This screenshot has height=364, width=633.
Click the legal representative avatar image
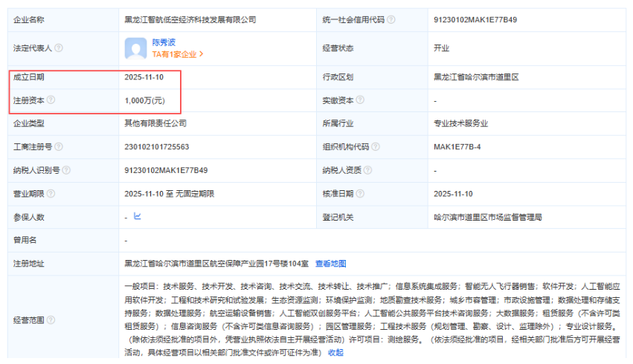pyautogui.click(x=136, y=48)
